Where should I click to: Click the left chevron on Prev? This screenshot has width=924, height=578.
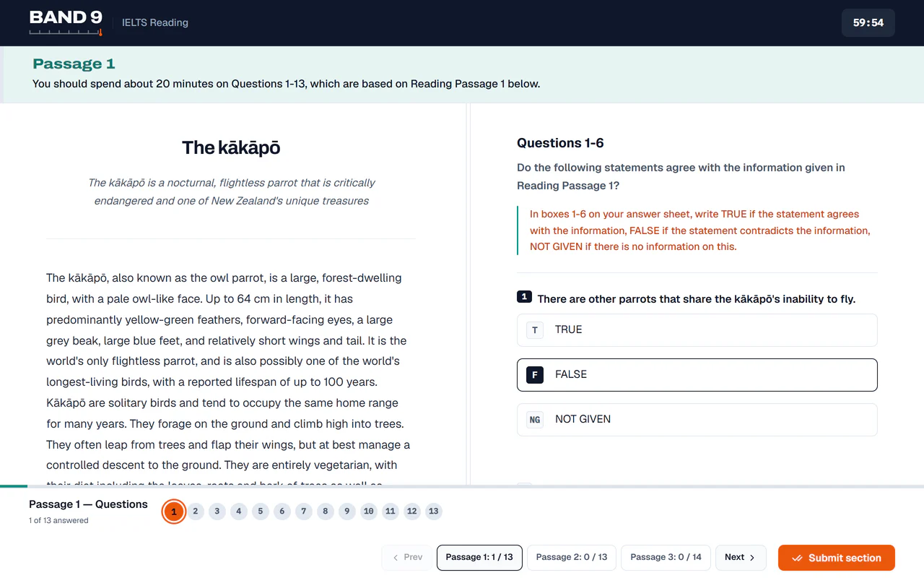pos(396,558)
